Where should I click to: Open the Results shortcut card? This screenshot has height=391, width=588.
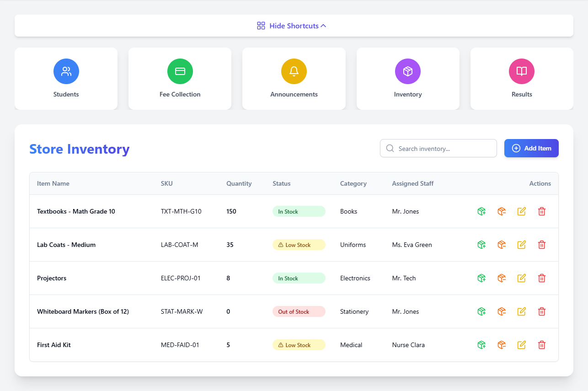tap(521, 79)
